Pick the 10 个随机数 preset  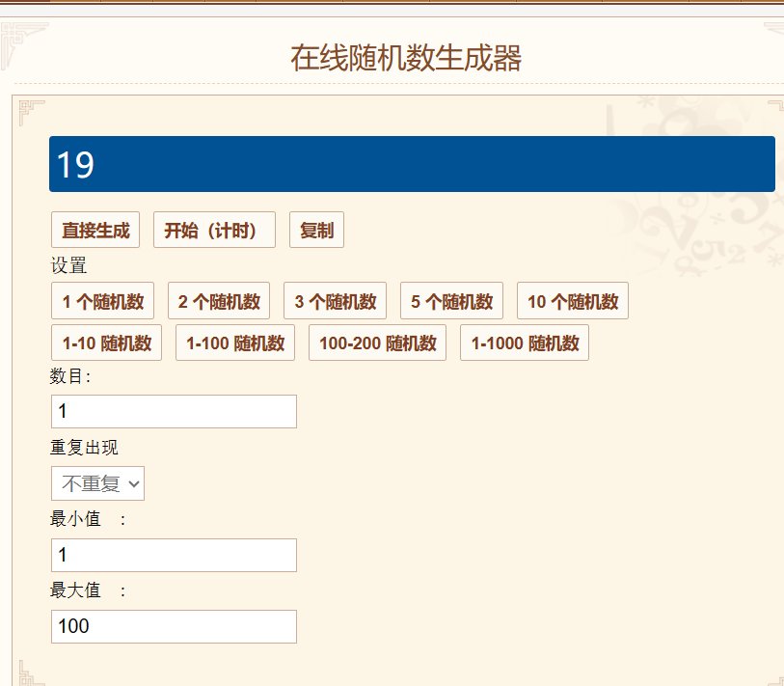[573, 301]
